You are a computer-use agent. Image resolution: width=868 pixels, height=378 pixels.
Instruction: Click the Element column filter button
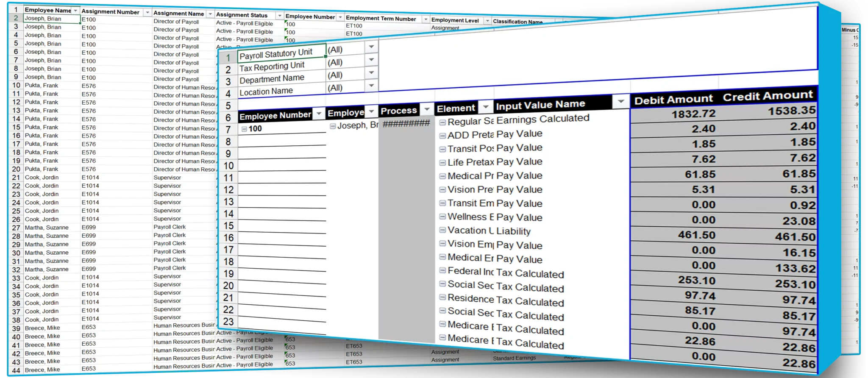pos(486,107)
